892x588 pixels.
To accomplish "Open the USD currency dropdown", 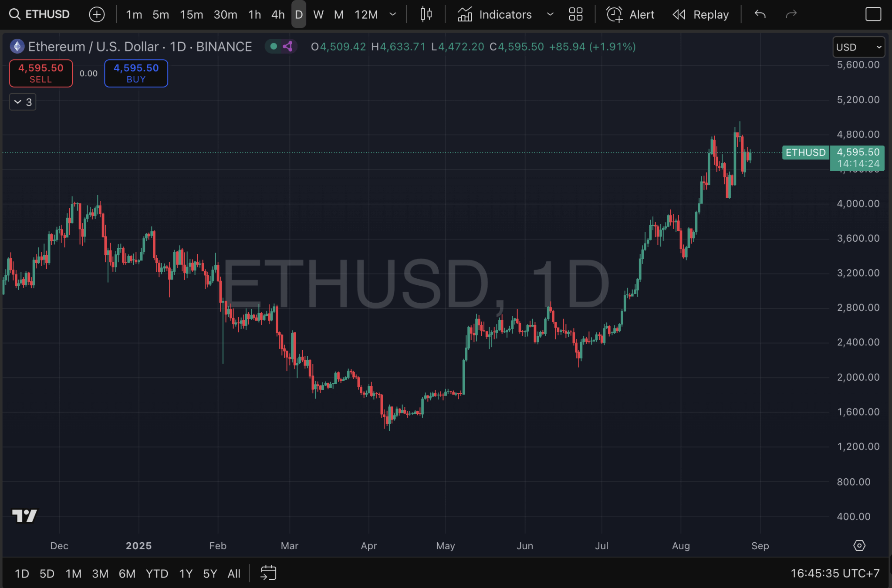I will (858, 47).
